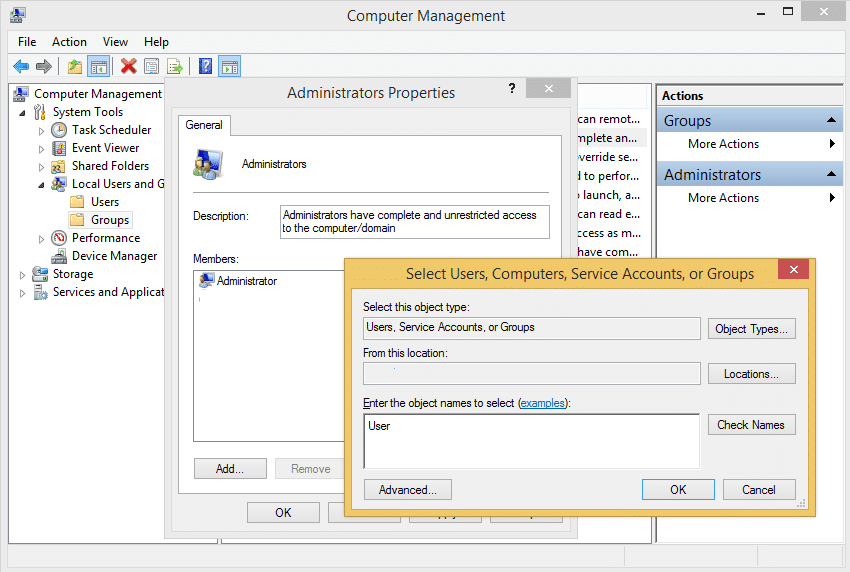
Task: Click Cancel in Select Users dialog
Action: click(x=759, y=490)
